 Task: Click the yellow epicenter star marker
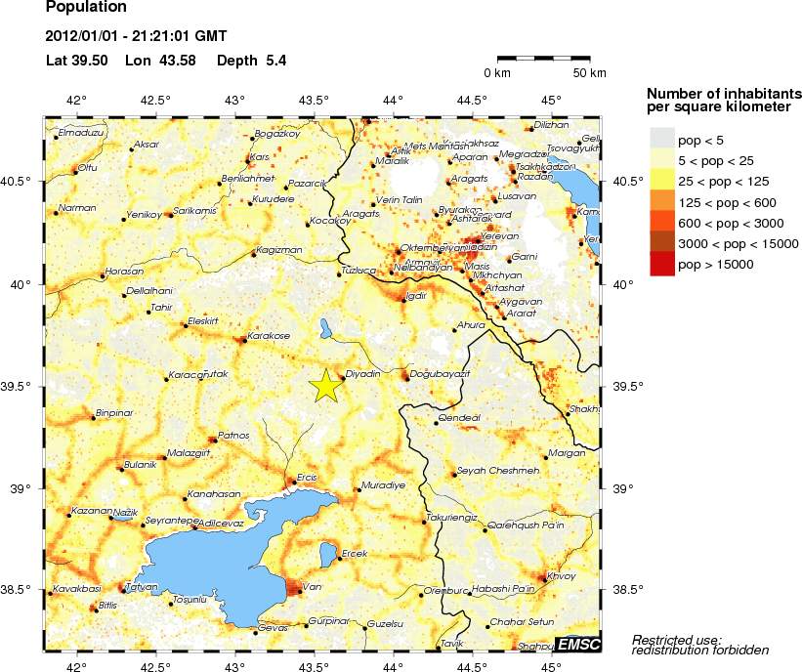click(325, 386)
